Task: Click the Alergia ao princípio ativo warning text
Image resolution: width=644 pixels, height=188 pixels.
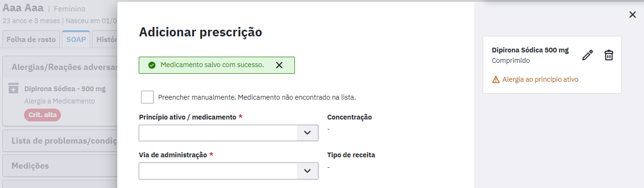Action: [x=540, y=79]
